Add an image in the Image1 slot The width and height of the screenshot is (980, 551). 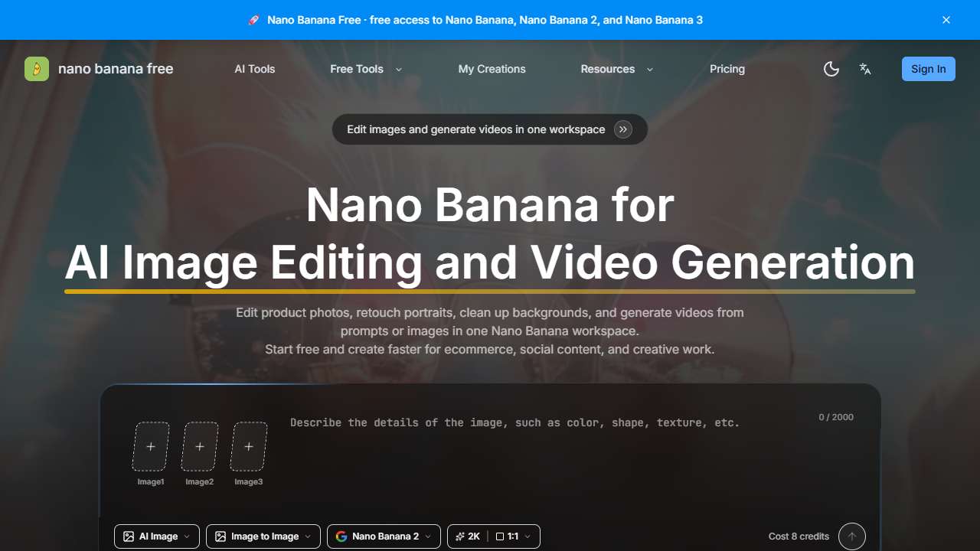pyautogui.click(x=151, y=447)
